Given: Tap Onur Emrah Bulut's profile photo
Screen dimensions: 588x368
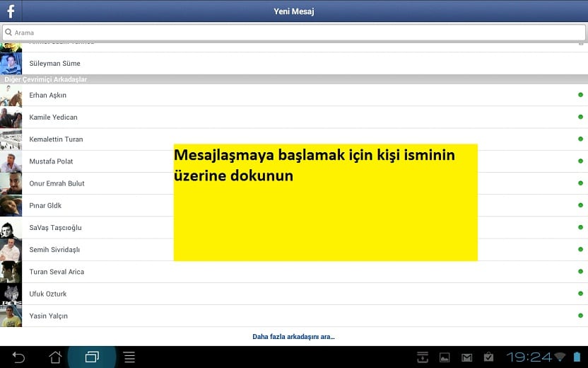Looking at the screenshot, I should [11, 183].
